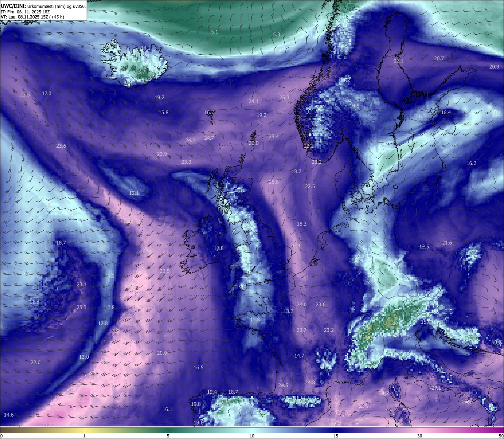Click the 20.7 value label
The width and height of the screenshot is (504, 439).
[x=439, y=59]
